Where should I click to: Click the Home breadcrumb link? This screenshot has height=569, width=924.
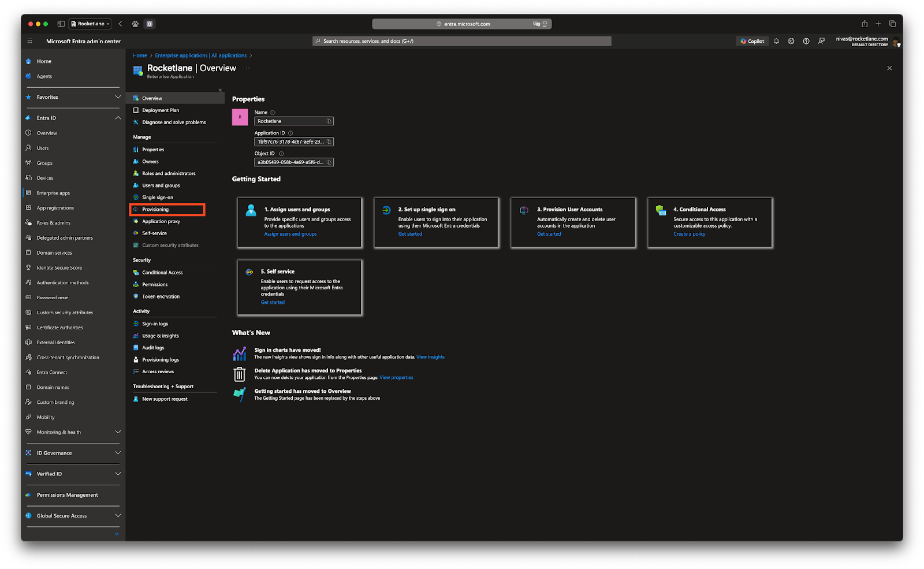[140, 55]
